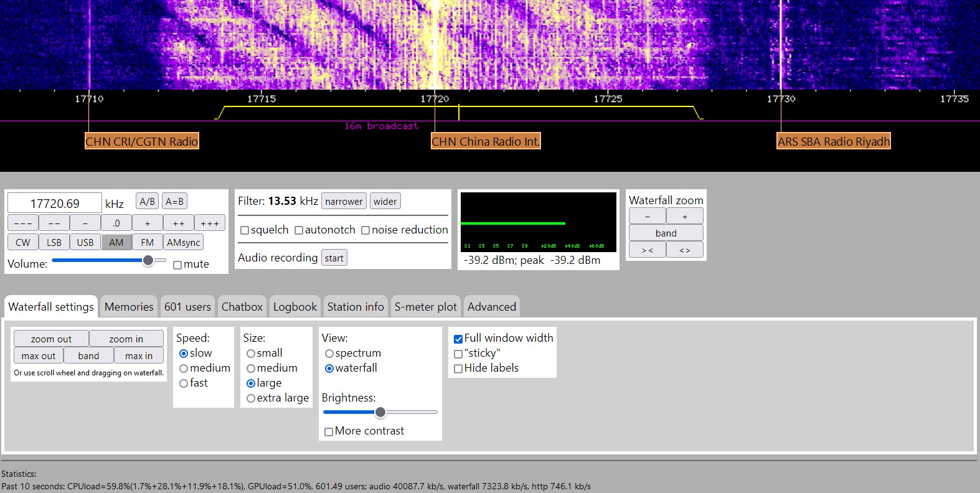Step frequency up with the single '+' button
Viewport: 980px width, 493px height.
point(148,223)
